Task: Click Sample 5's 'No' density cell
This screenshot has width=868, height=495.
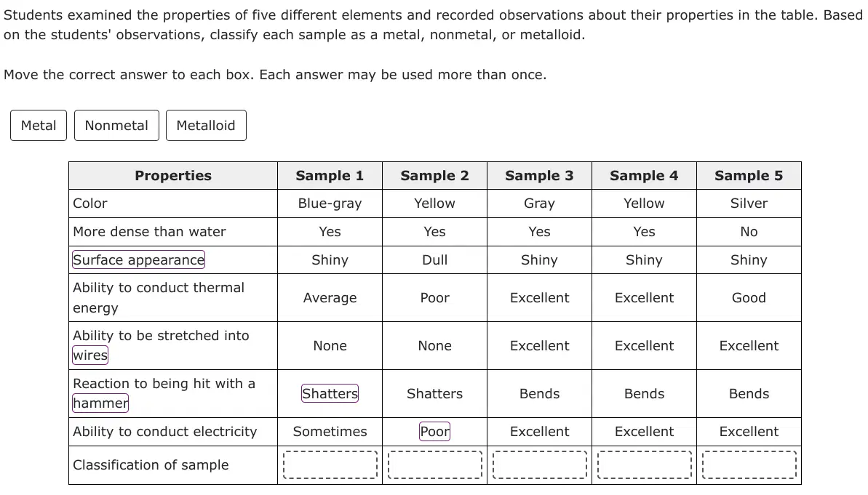Action: pyautogui.click(x=749, y=232)
